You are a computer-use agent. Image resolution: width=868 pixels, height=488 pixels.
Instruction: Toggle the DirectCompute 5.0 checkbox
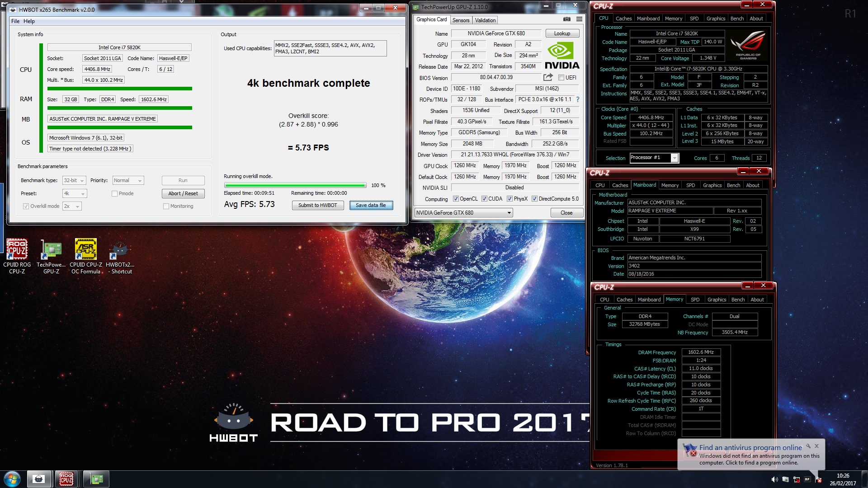[534, 199]
